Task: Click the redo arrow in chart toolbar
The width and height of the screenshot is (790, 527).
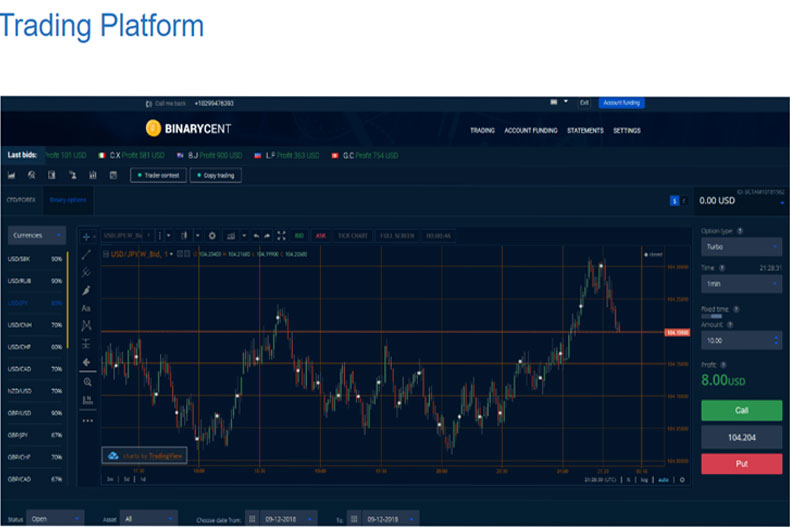Action: [267, 236]
